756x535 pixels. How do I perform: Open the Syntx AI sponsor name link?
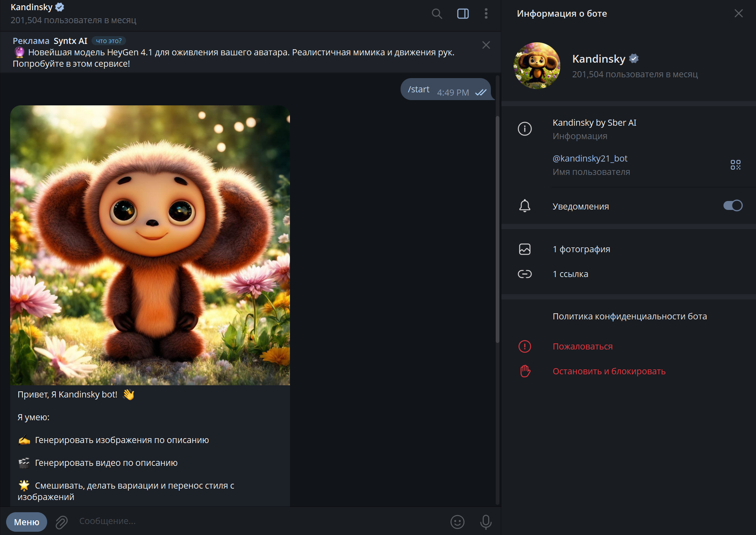point(70,41)
